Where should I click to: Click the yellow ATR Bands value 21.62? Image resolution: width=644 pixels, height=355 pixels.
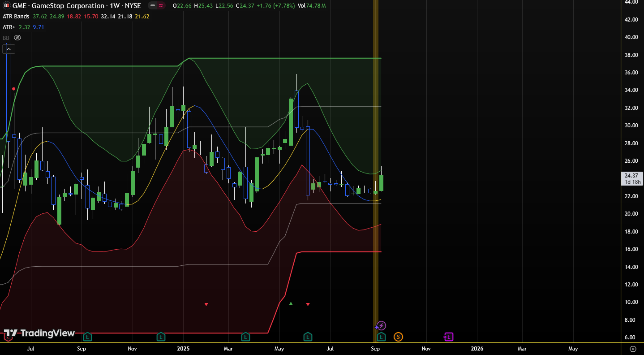pos(142,17)
